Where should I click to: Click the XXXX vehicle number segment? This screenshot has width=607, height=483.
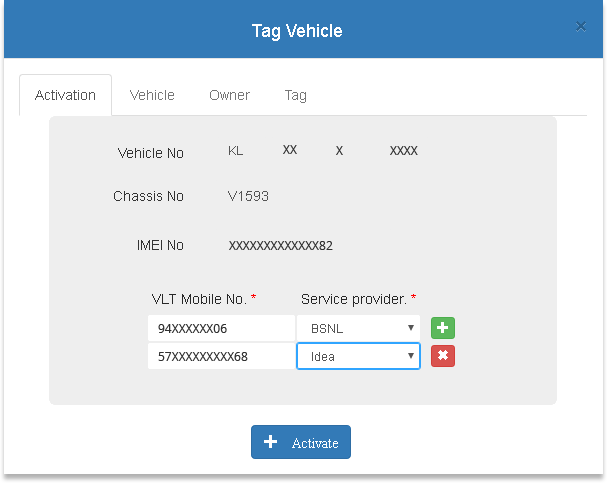403,151
